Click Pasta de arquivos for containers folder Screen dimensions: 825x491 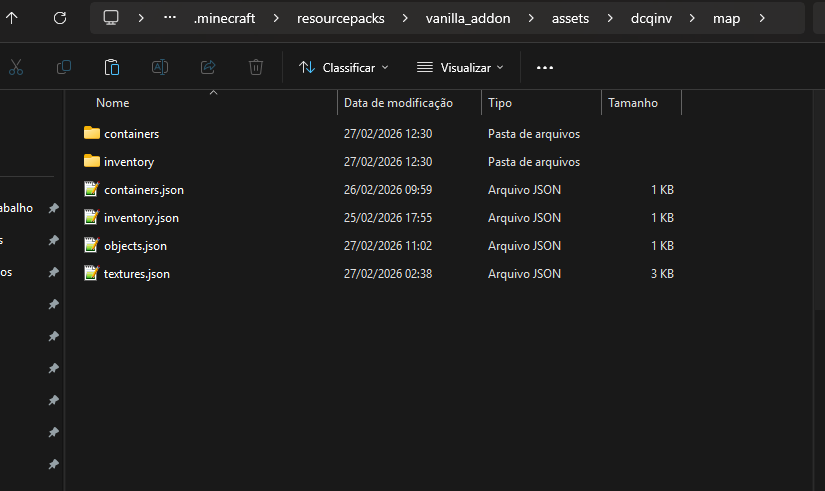pyautogui.click(x=534, y=134)
